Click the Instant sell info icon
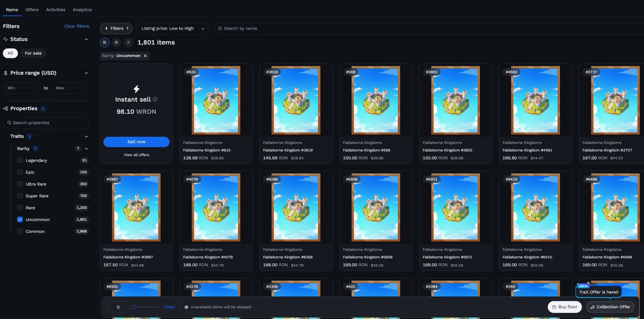Screen dimensions: 644x319 pyautogui.click(x=155, y=99)
